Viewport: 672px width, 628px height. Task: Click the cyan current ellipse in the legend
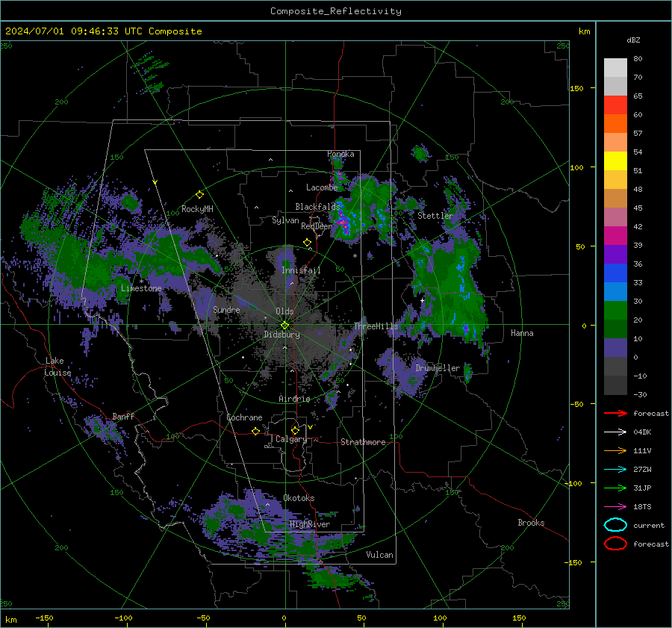point(615,525)
